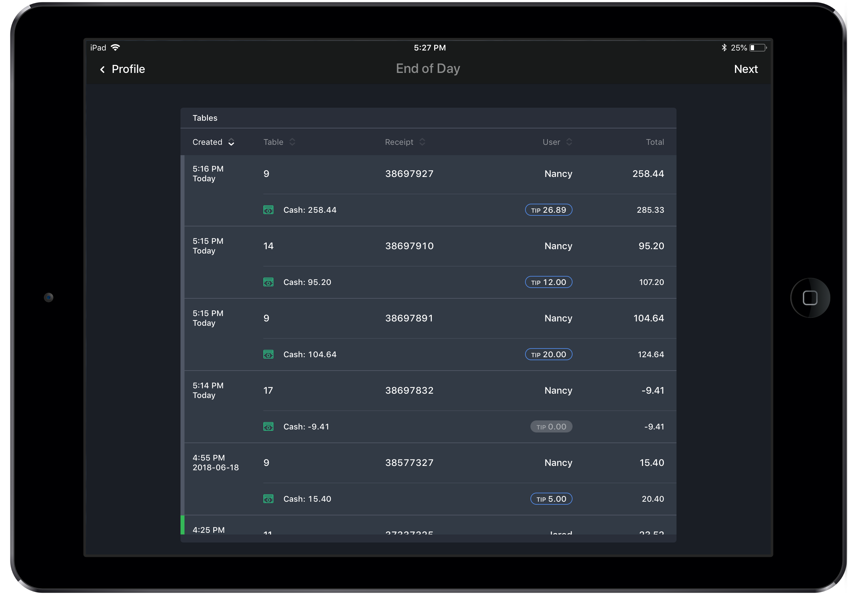Tap the TIP 12.00 badge
The height and width of the screenshot is (595, 868).
click(548, 282)
